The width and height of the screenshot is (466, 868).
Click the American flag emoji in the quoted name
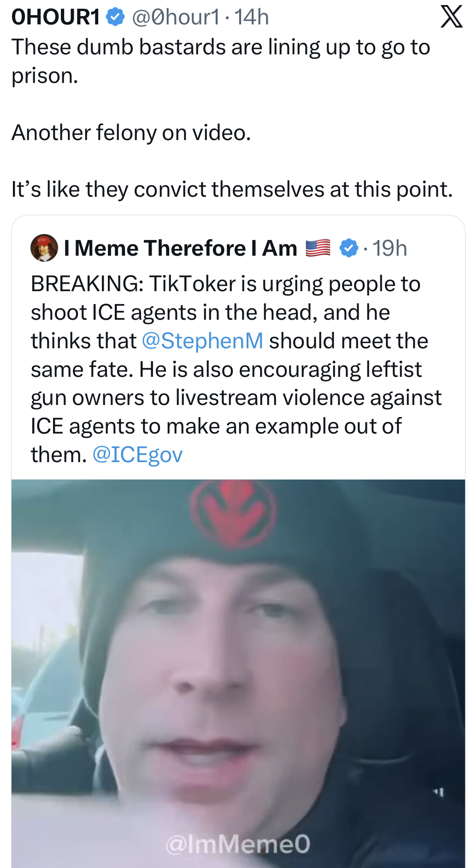pos(318,248)
